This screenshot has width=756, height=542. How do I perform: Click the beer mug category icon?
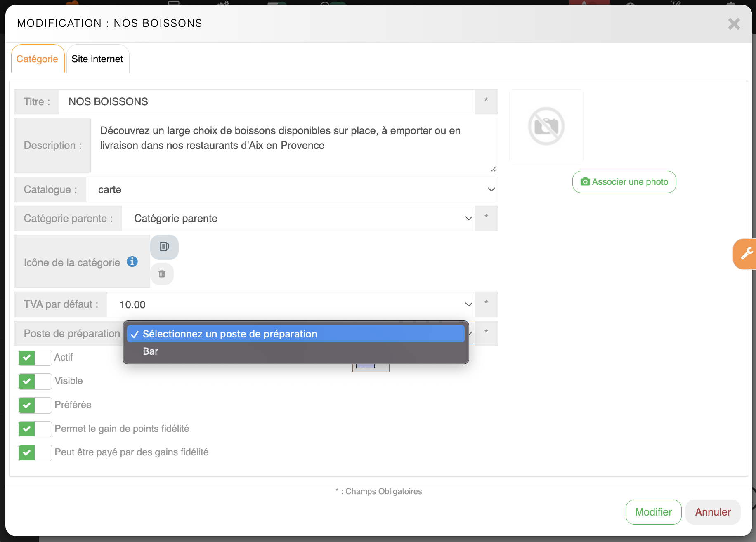(x=164, y=247)
